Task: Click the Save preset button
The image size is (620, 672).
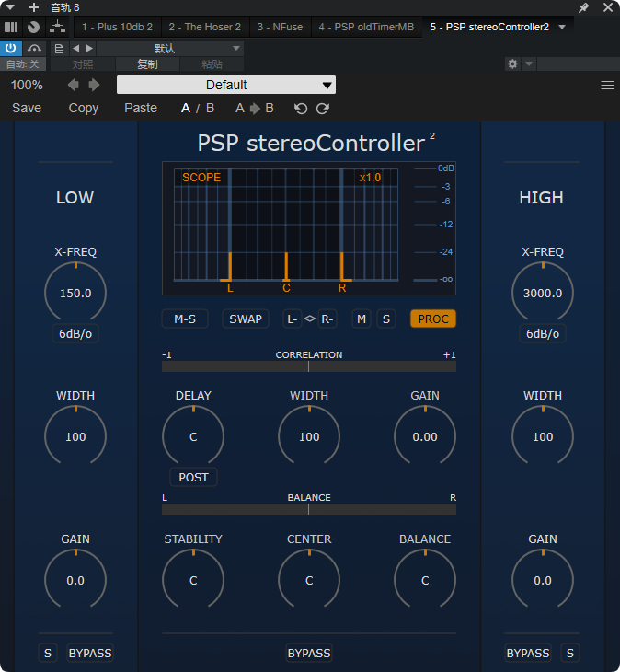Action: (27, 108)
